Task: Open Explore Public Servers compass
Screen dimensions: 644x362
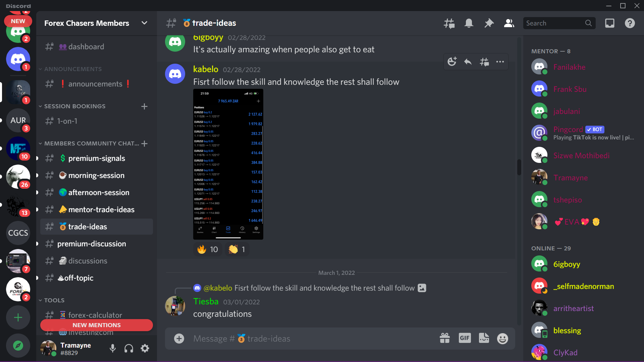Action: tap(18, 346)
